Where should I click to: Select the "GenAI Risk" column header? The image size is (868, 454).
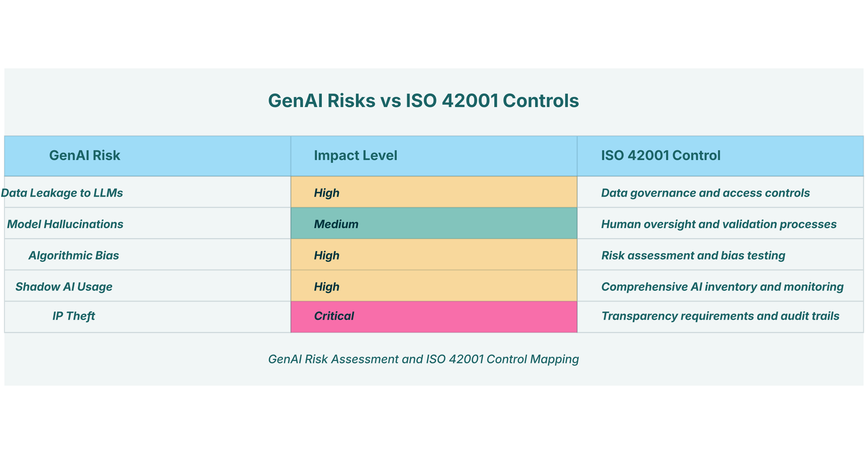(x=85, y=156)
